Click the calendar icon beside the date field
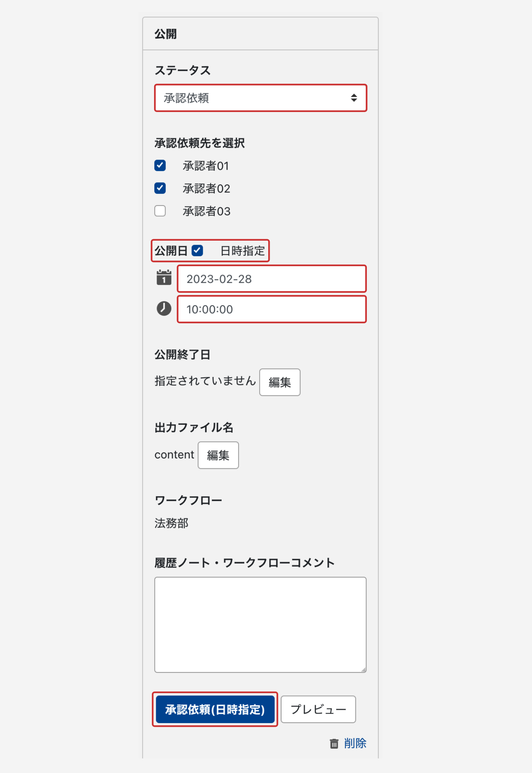This screenshot has height=773, width=532. 164,278
